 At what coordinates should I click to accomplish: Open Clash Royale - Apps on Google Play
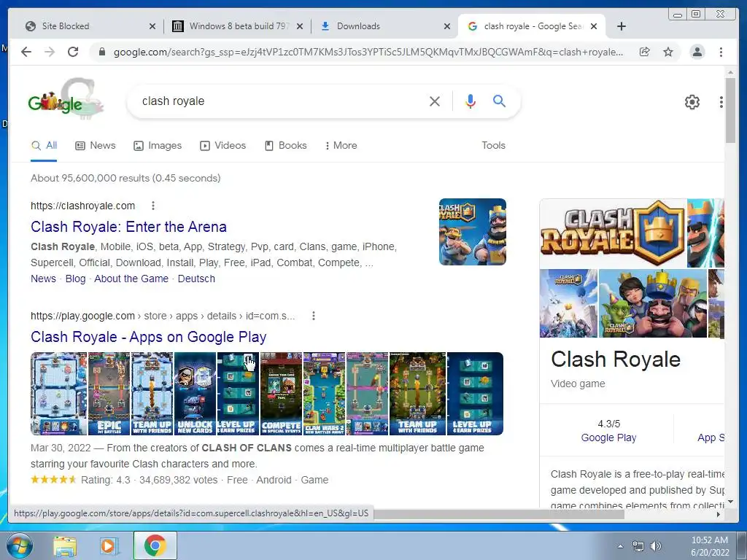tap(149, 337)
